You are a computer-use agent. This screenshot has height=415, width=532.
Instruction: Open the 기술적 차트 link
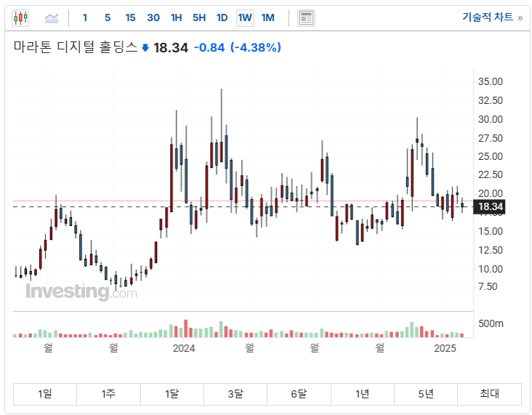(x=492, y=17)
